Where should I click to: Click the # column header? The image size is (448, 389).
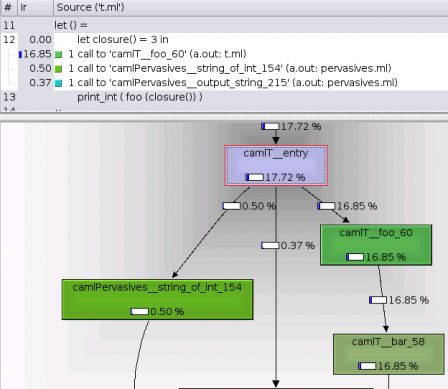tap(8, 8)
